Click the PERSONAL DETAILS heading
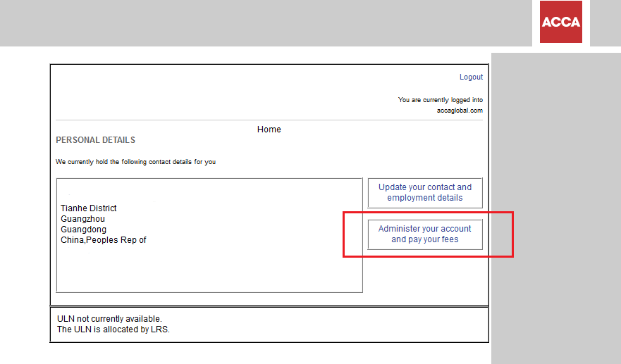This screenshot has height=364, width=621. [x=95, y=140]
